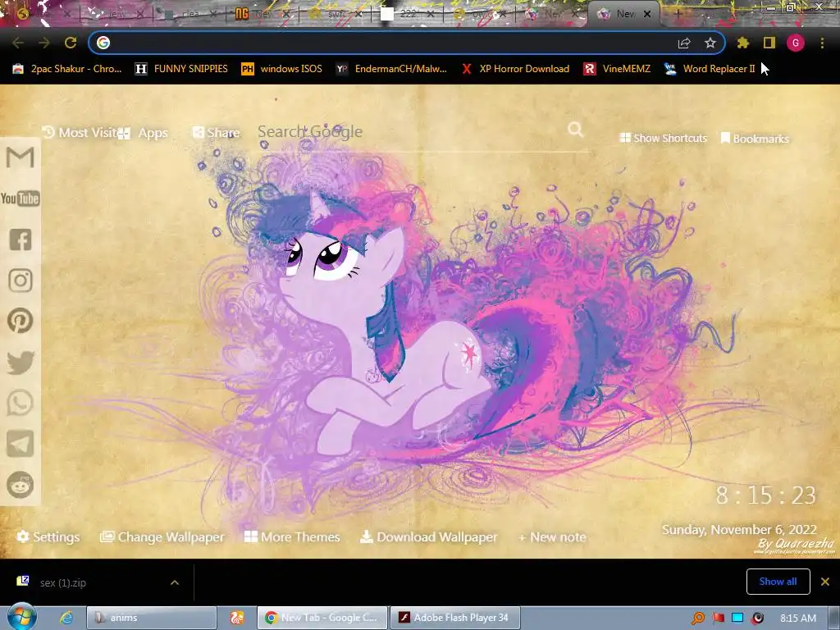This screenshot has height=630, width=840.
Task: Click Show all downloads button
Action: tap(778, 582)
